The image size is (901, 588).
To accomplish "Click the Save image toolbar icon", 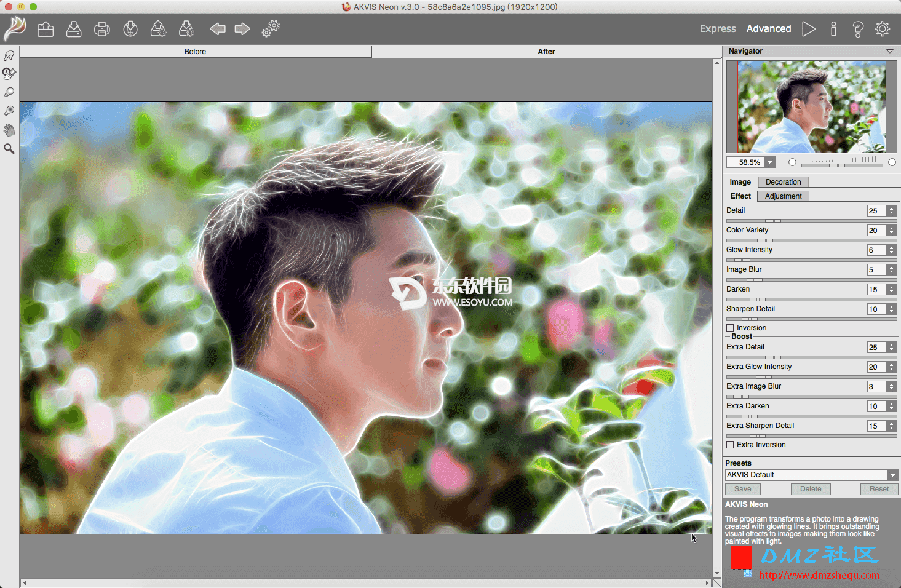I will coord(74,29).
